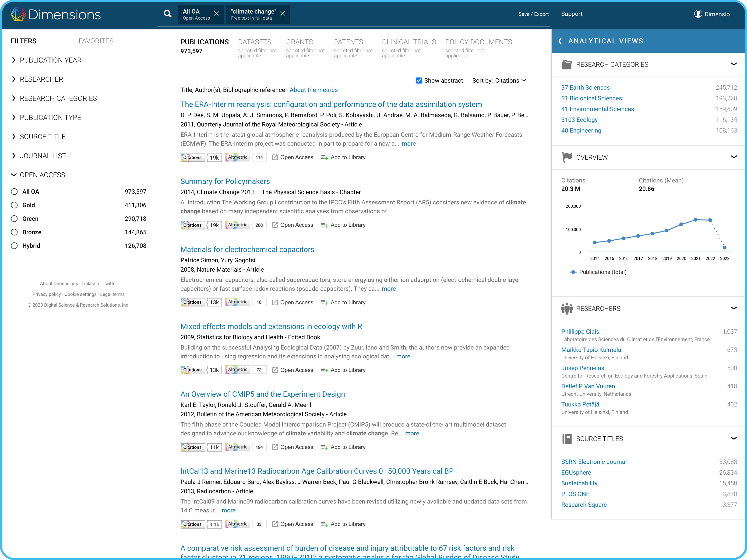Open the About the metrics link

pyautogui.click(x=313, y=90)
